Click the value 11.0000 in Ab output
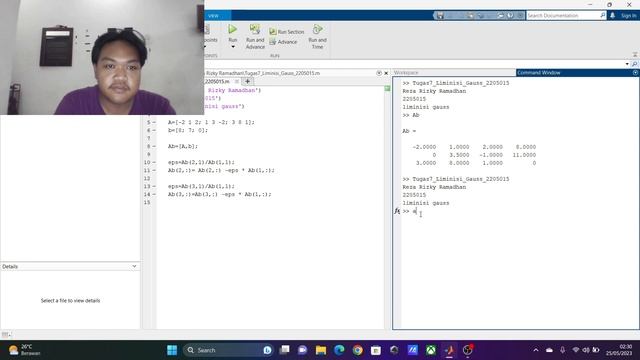This screenshot has height=360, width=640. [524, 155]
